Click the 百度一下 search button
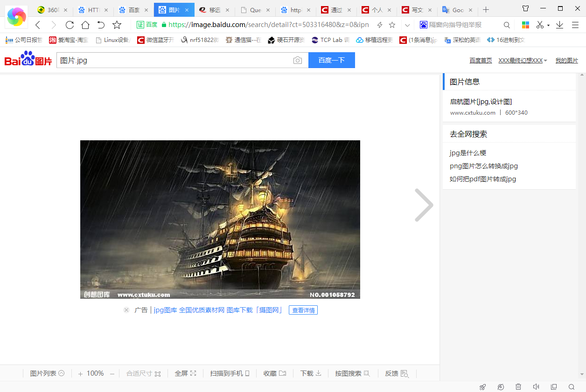 point(332,60)
